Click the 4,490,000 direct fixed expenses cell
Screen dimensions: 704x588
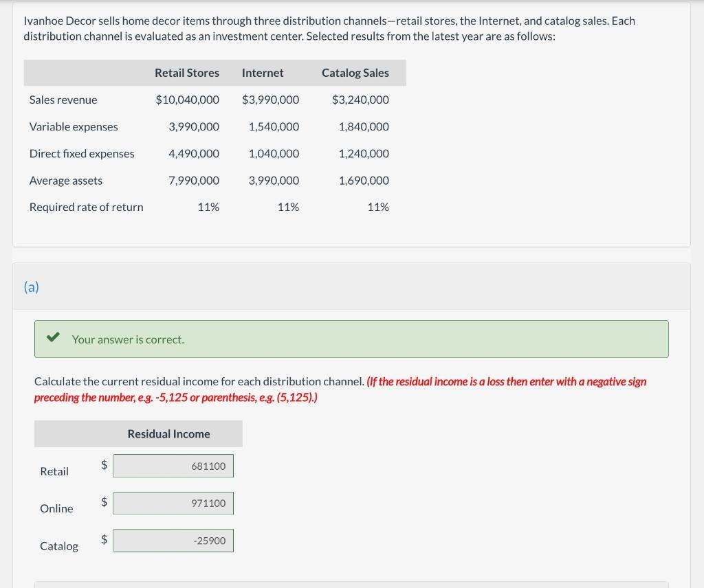(x=194, y=153)
